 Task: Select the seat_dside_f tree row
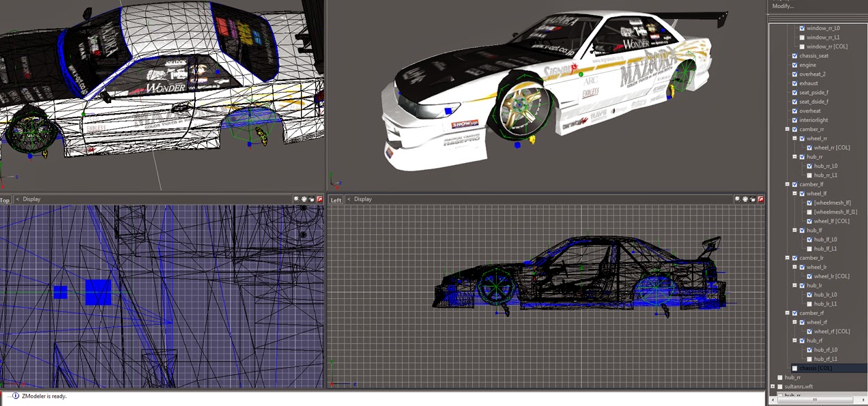(814, 102)
